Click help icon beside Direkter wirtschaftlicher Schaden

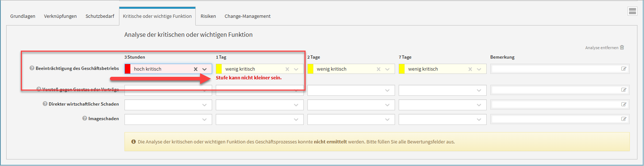tap(45, 104)
